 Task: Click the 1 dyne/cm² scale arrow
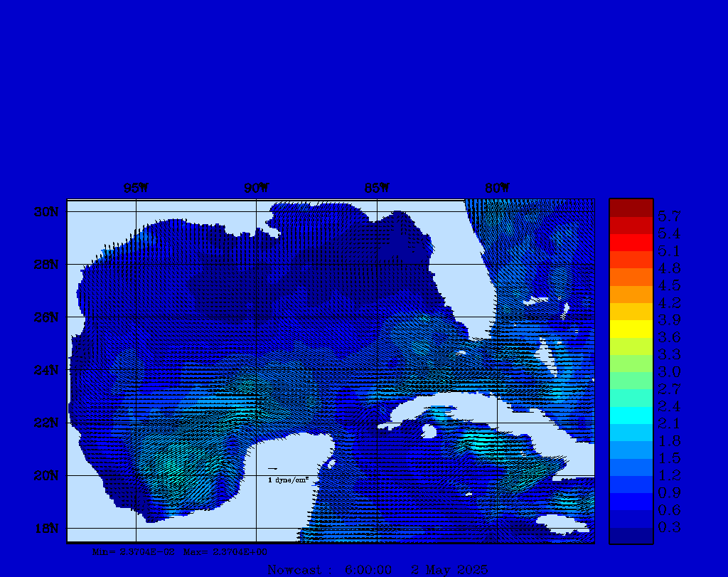(272, 469)
